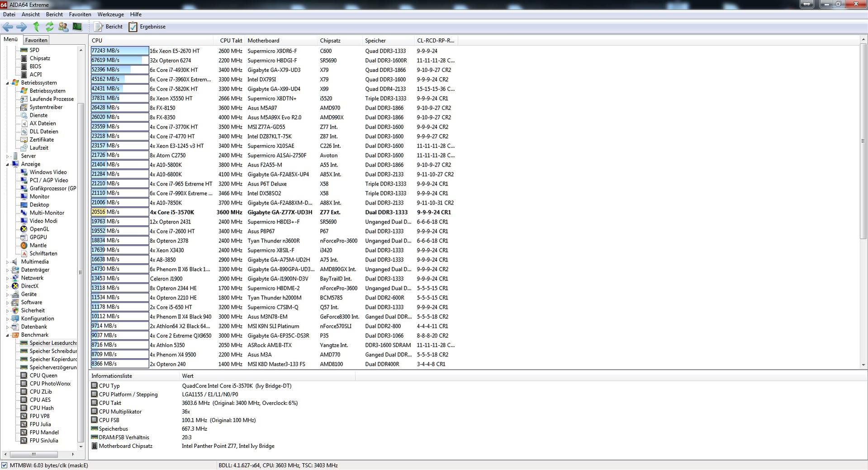Toggle the MTMBW status bar checkbox
The image size is (868, 470).
[x=4, y=465]
